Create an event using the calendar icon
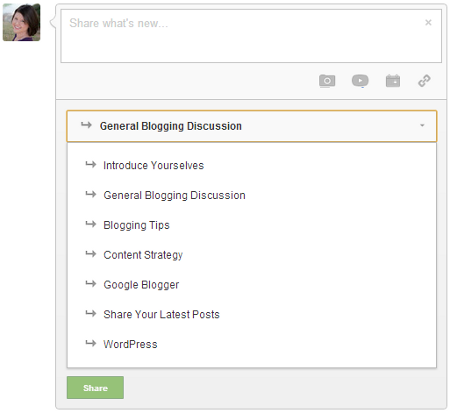The width and height of the screenshot is (450, 413). point(393,81)
